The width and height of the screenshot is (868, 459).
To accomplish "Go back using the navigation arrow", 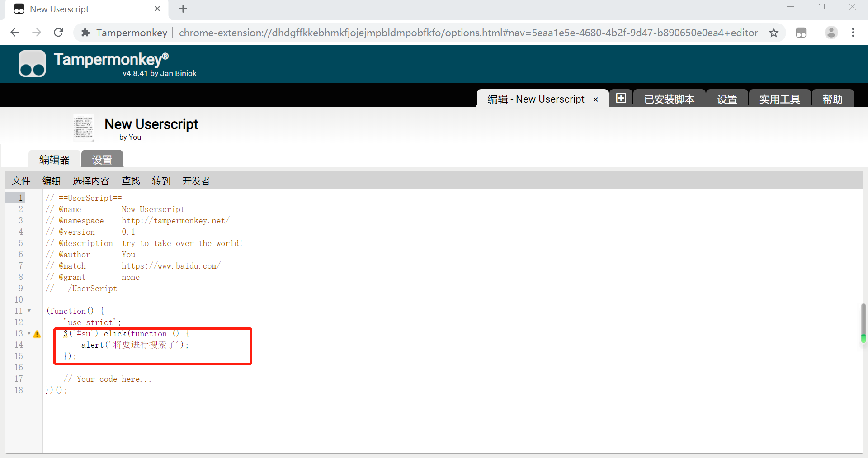I will (15, 32).
